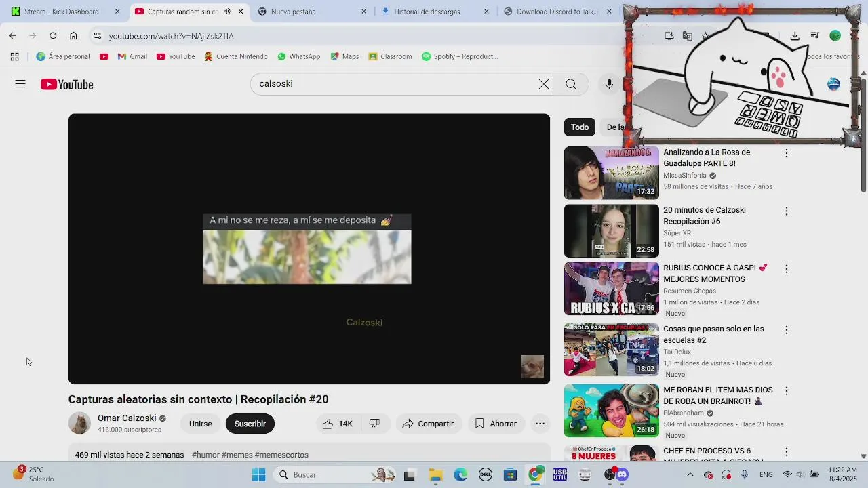This screenshot has height=488, width=868.
Task: Switch to Nueva pestaña tab
Action: [x=308, y=12]
